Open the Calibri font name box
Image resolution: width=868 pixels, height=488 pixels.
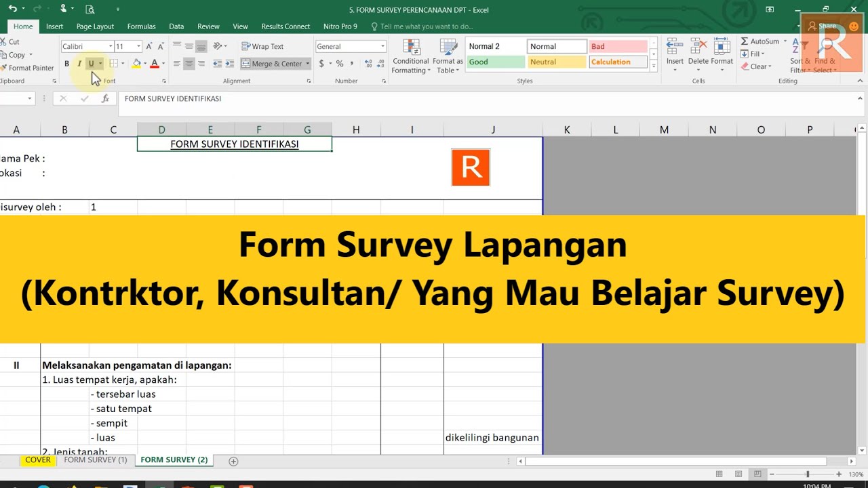pos(87,46)
